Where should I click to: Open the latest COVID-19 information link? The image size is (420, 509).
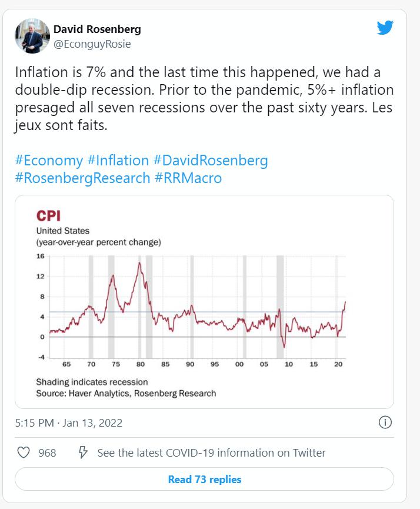point(211,453)
